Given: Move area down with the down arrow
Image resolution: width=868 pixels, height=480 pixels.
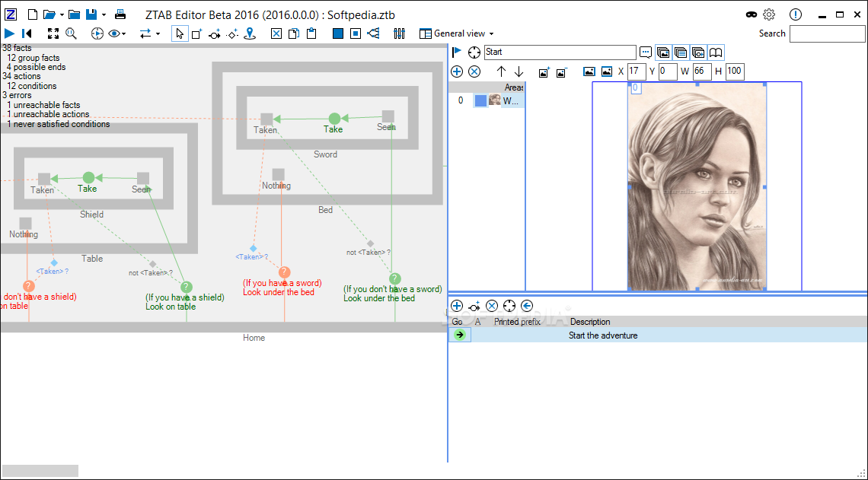Looking at the screenshot, I should pos(519,72).
